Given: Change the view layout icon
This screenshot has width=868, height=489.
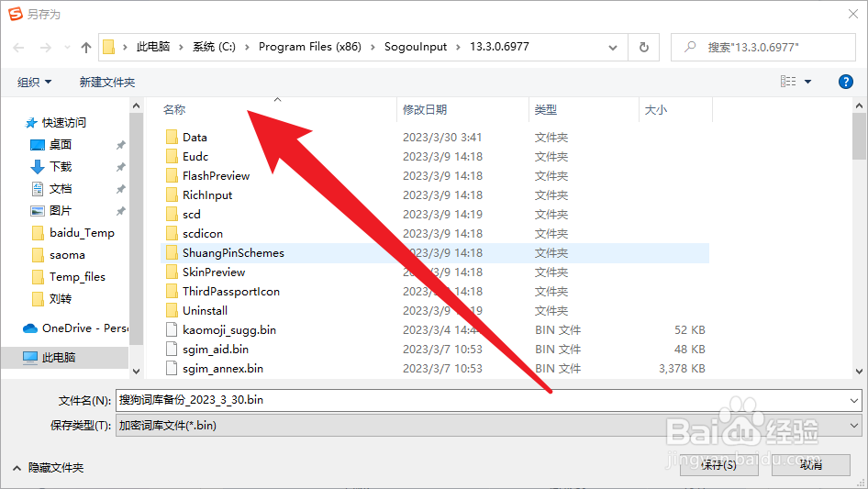Looking at the screenshot, I should (788, 82).
